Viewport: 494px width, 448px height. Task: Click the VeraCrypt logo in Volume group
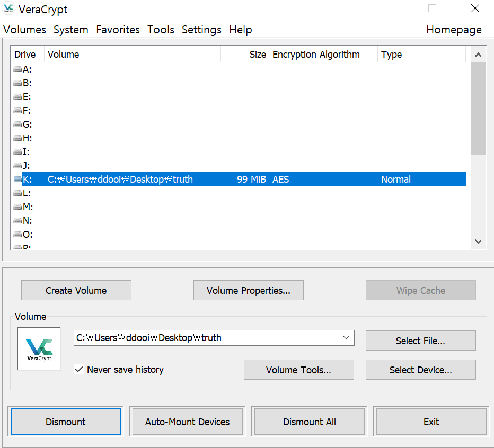click(39, 349)
